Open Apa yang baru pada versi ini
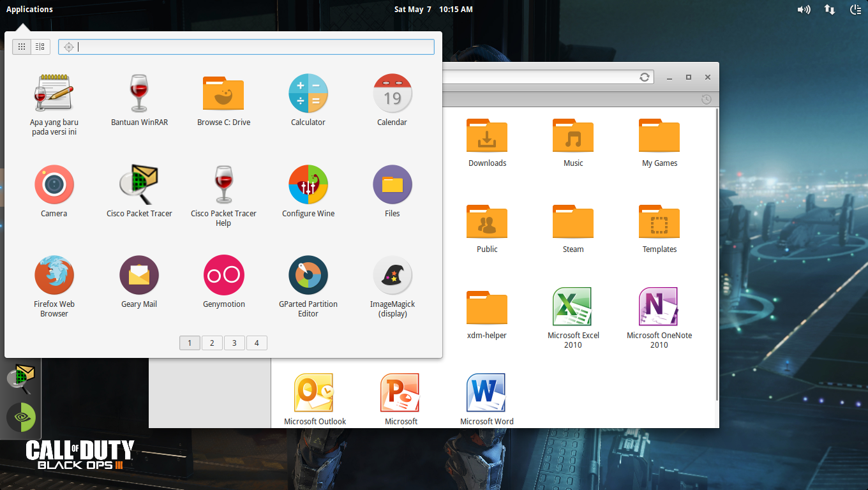 [x=54, y=105]
